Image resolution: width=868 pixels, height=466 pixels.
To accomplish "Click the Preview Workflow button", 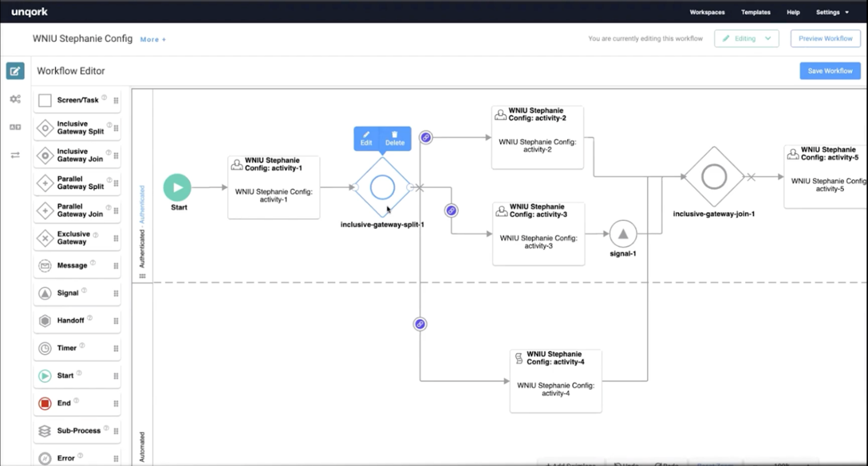I will pyautogui.click(x=825, y=38).
